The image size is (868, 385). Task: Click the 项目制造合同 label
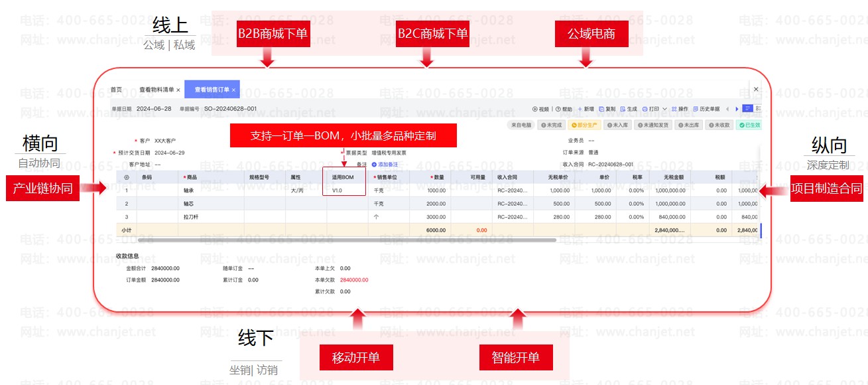(826, 189)
